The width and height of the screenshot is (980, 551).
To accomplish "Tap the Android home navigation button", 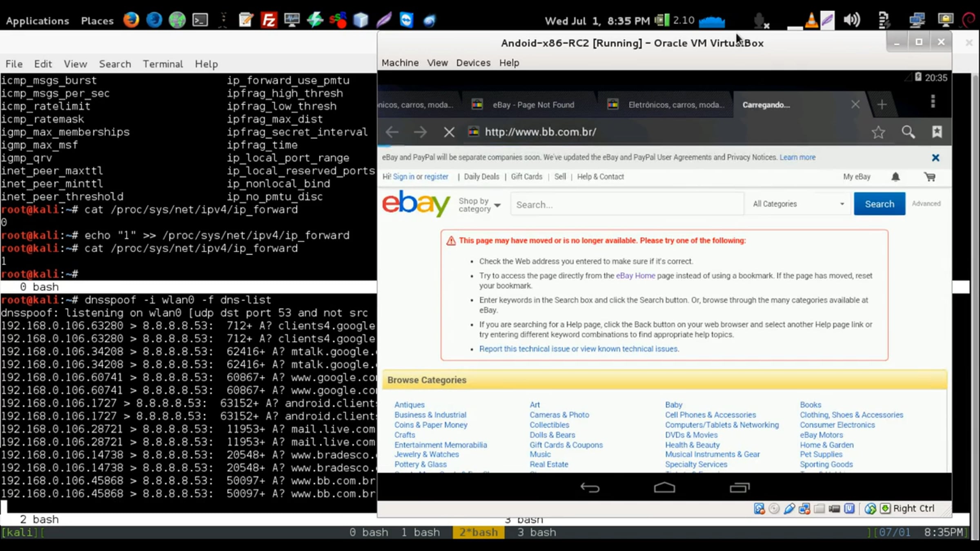I will [x=664, y=487].
